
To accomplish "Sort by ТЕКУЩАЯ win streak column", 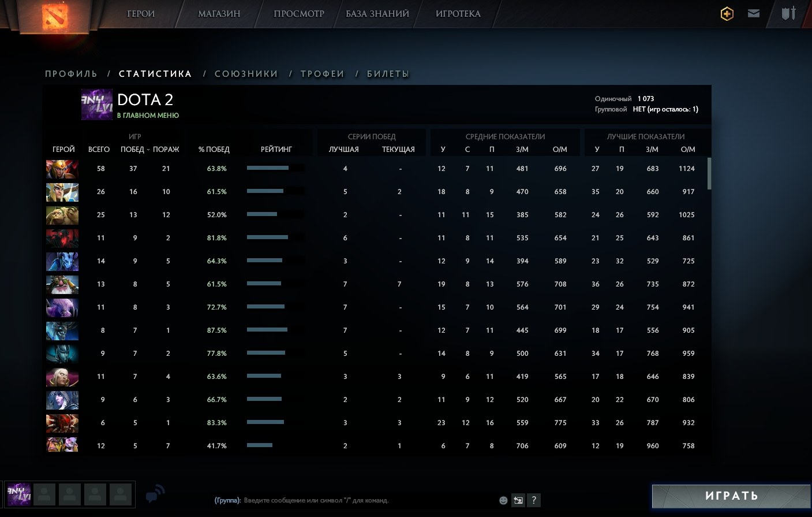I will [x=398, y=149].
